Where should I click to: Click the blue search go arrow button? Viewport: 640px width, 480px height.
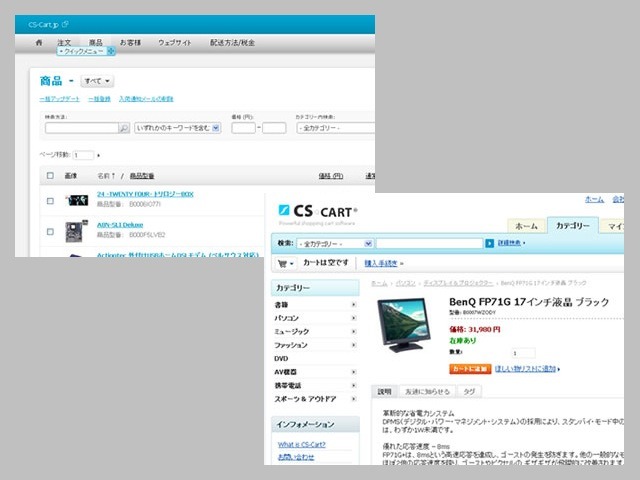click(489, 243)
